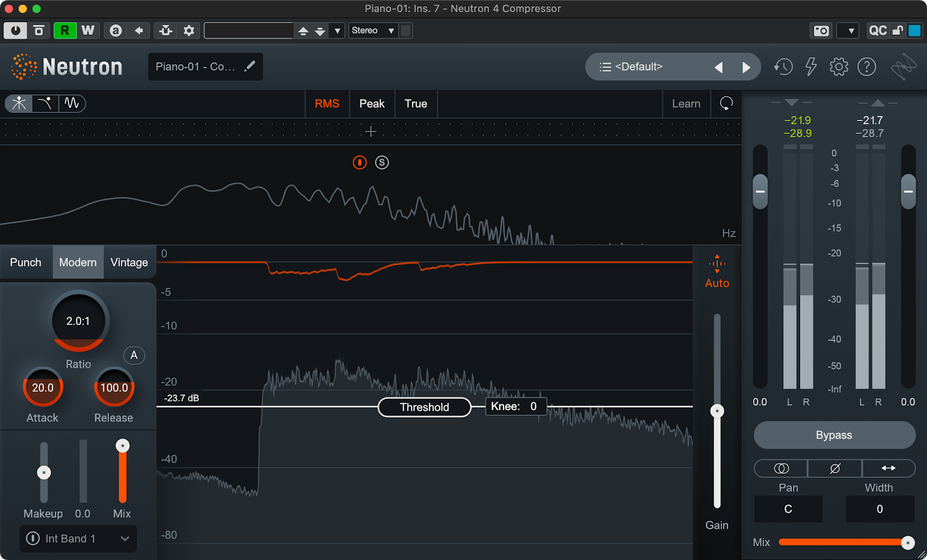Click the 2.0:1 Ratio knob
The height and width of the screenshot is (560, 927).
coord(78,321)
